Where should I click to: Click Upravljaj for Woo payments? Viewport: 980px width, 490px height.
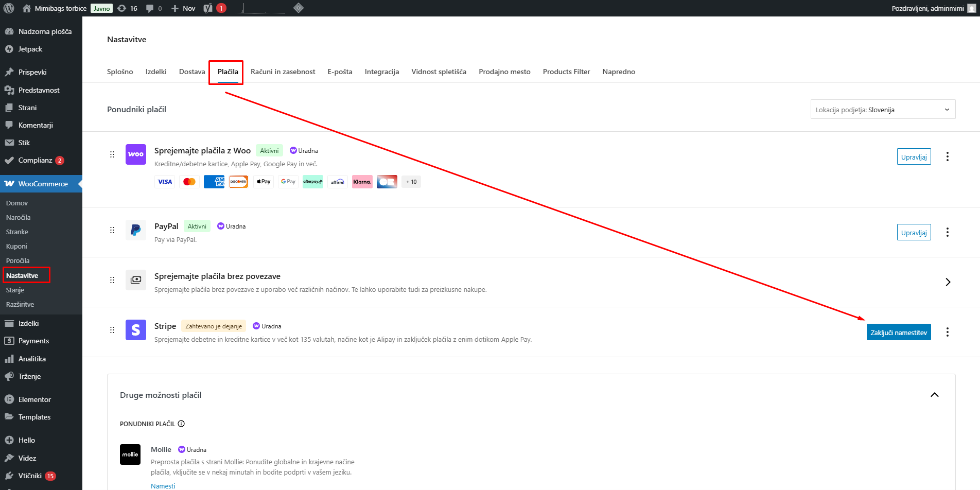pyautogui.click(x=914, y=157)
